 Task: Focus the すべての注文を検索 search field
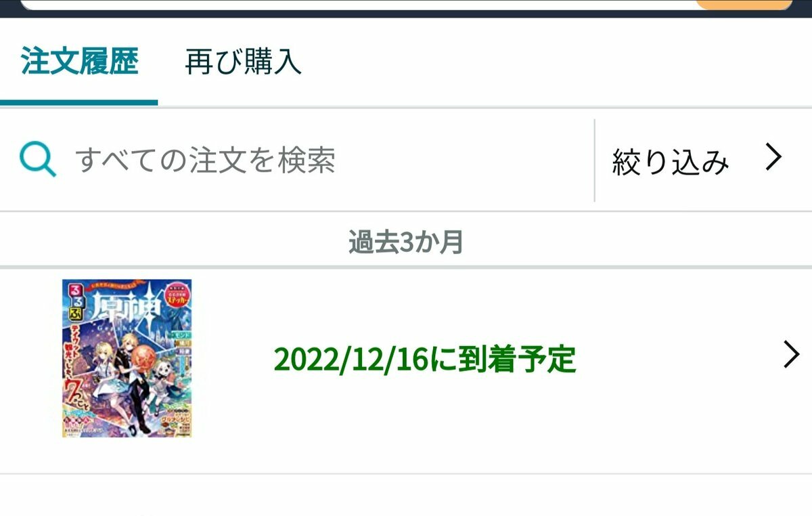click(x=297, y=160)
